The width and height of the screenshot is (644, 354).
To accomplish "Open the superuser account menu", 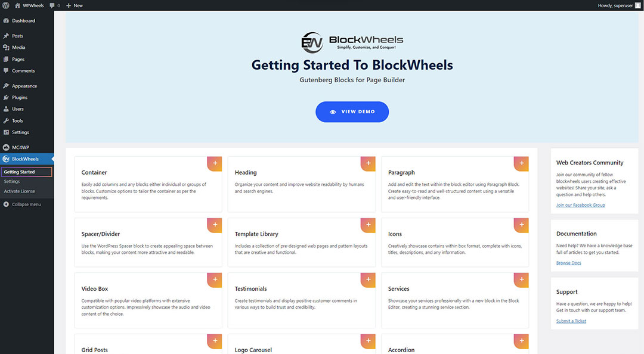I will click(x=619, y=5).
